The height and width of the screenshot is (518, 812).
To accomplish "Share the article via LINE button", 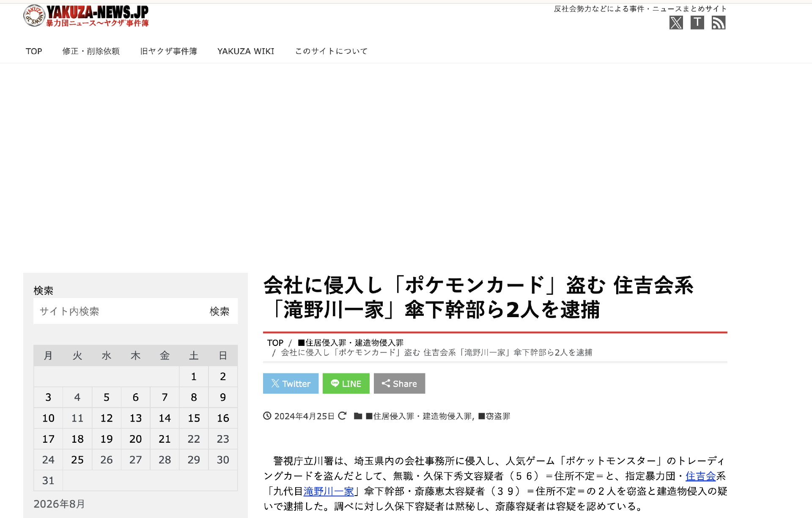I will pos(346,384).
